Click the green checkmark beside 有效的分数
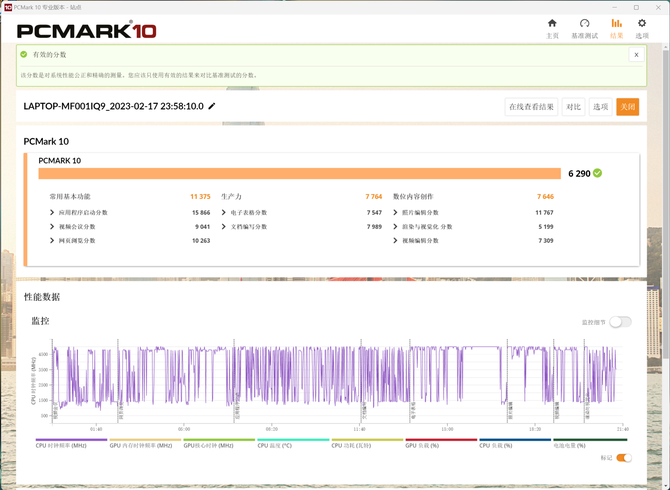This screenshot has height=490, width=670. [24, 54]
